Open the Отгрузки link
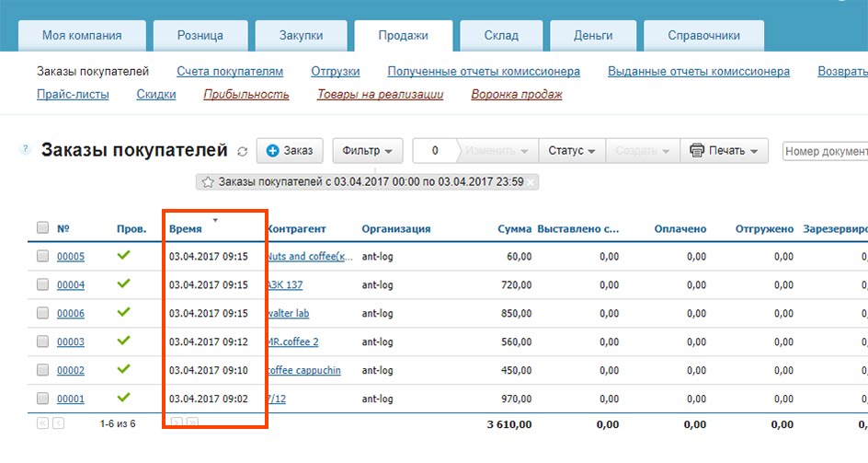Image resolution: width=868 pixels, height=463 pixels. [336, 72]
